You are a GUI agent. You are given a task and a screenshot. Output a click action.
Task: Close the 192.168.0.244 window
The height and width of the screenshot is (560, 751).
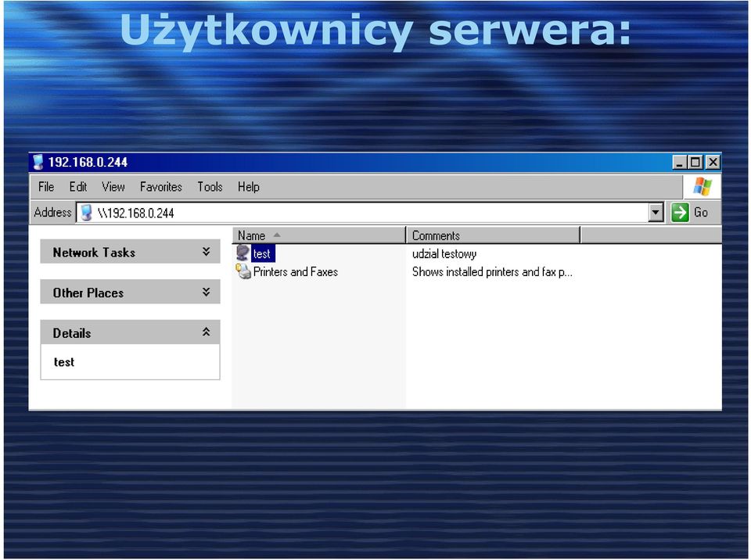click(x=713, y=163)
